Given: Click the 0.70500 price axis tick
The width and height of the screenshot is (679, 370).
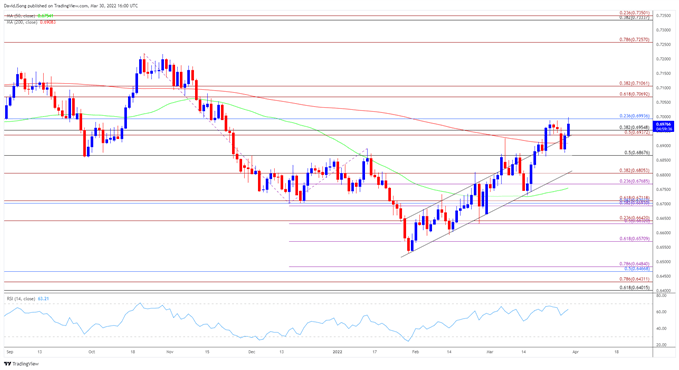Looking at the screenshot, I should 664,103.
